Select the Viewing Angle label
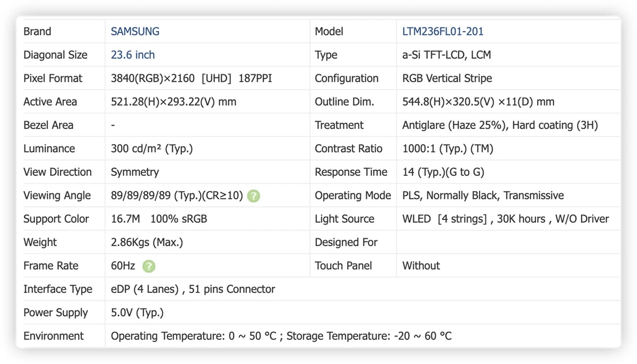 pos(57,195)
